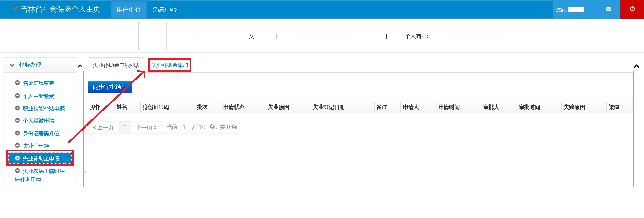This screenshot has height=218, width=644.
Task: Click arrow icon beside 身份证号码升位
Action: click(x=17, y=133)
